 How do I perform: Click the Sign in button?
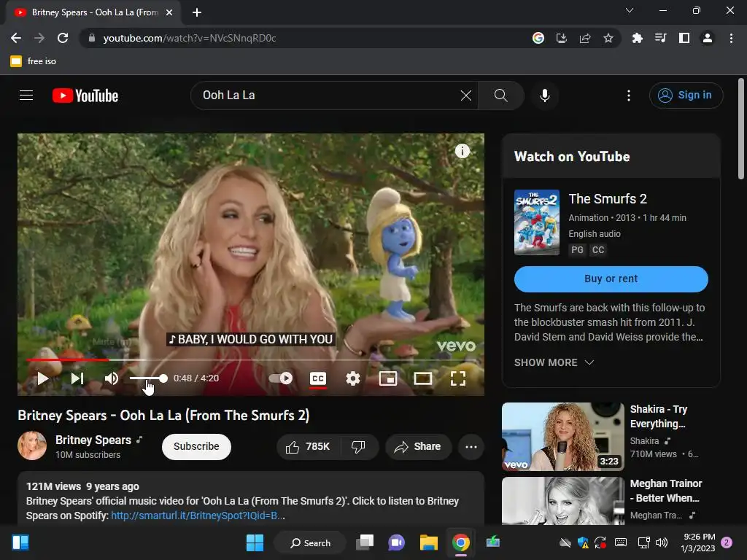point(686,96)
